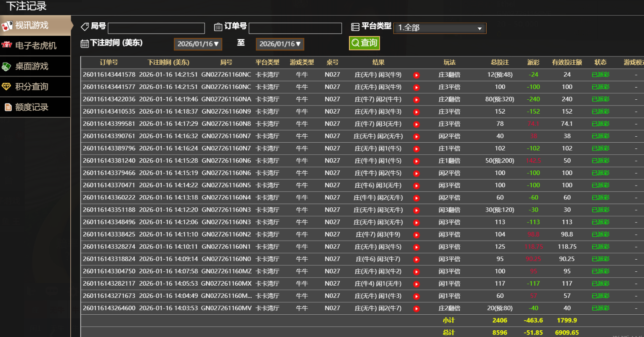Focus the 订单号 input box
Screen dimensions: 644x337
[295, 28]
